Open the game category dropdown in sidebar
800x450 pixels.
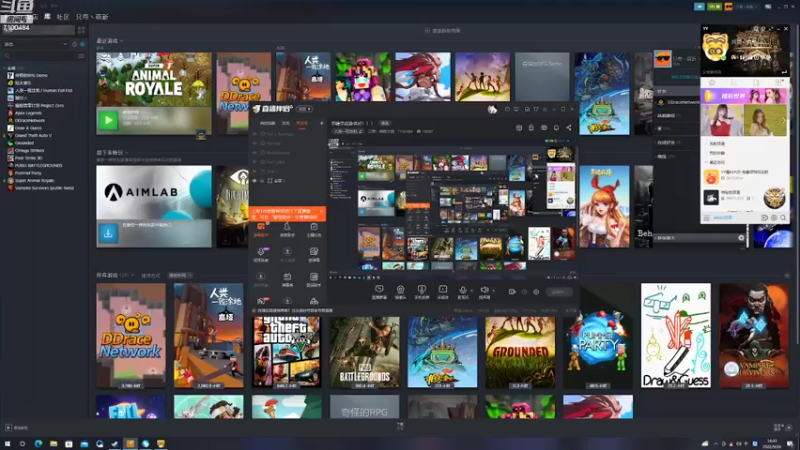pyautogui.click(x=36, y=44)
